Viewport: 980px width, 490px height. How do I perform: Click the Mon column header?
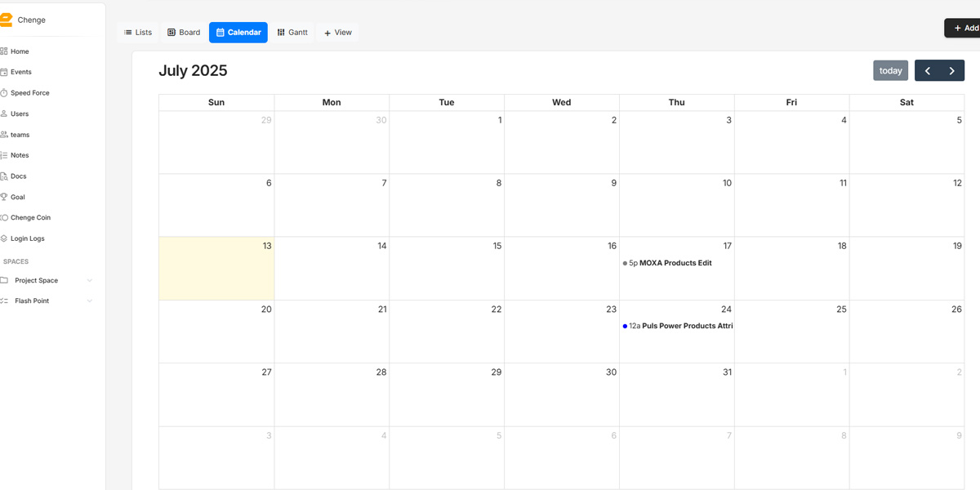(x=332, y=102)
